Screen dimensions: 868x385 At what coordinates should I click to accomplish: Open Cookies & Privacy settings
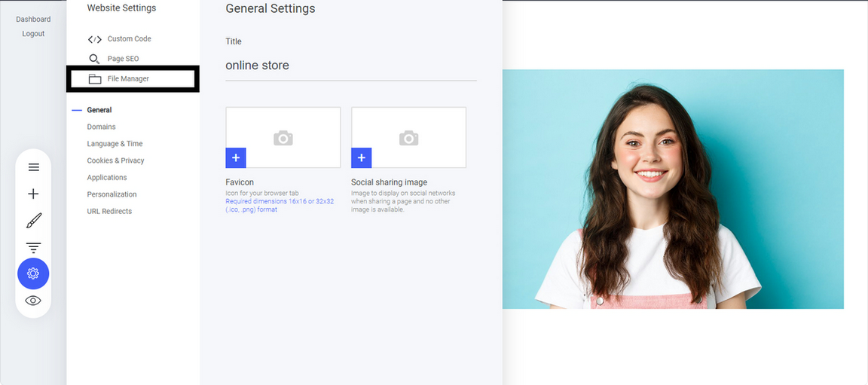(x=116, y=160)
